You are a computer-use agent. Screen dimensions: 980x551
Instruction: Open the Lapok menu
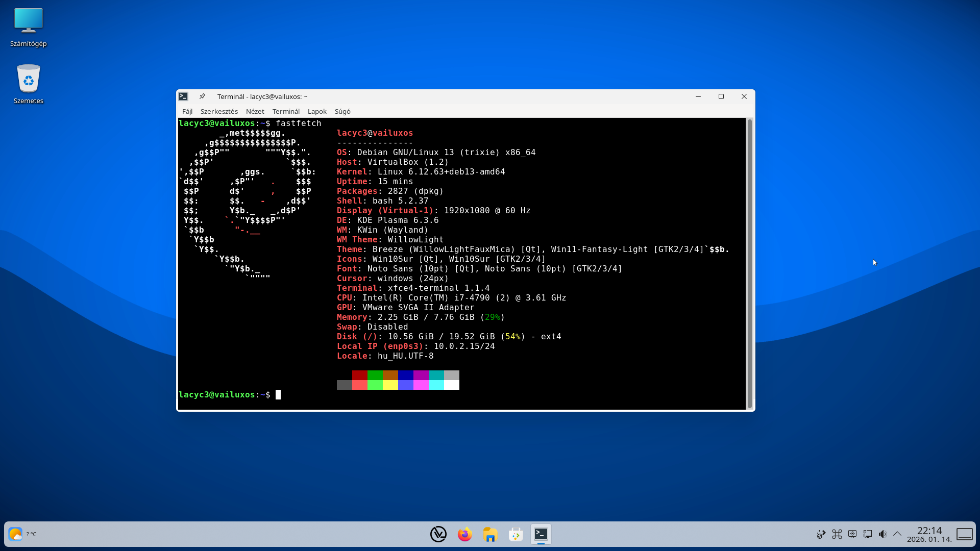(317, 111)
